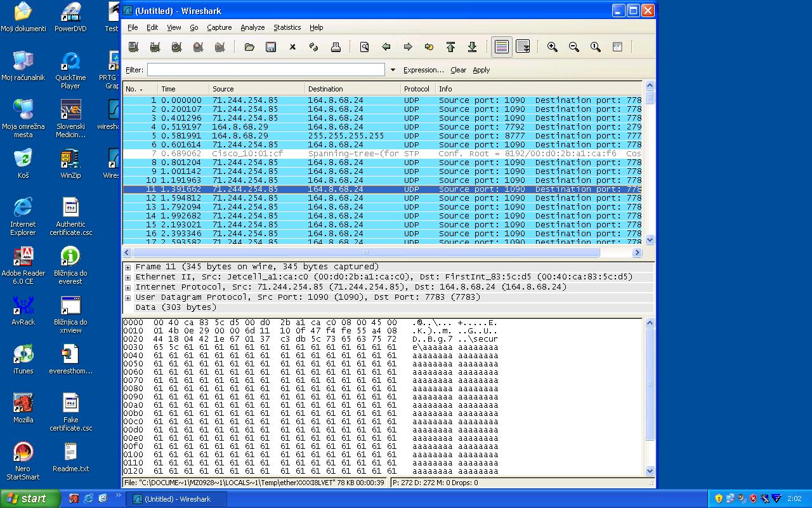Toggle auto scroll in live capture

pos(523,47)
